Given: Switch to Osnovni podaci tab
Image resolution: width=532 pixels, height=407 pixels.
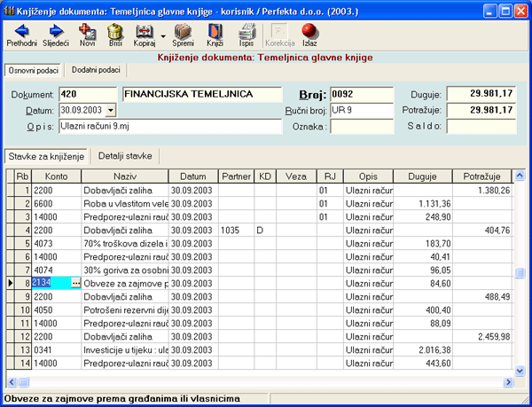Looking at the screenshot, I should pyautogui.click(x=34, y=71).
